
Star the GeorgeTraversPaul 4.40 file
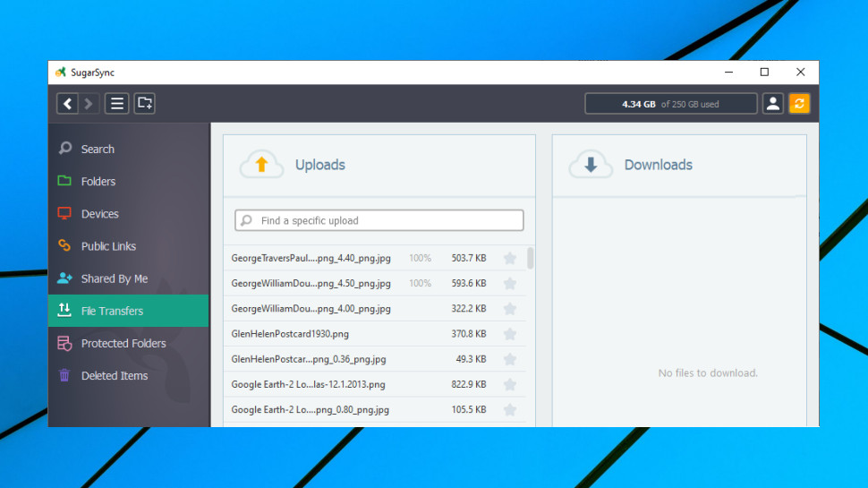coord(510,258)
